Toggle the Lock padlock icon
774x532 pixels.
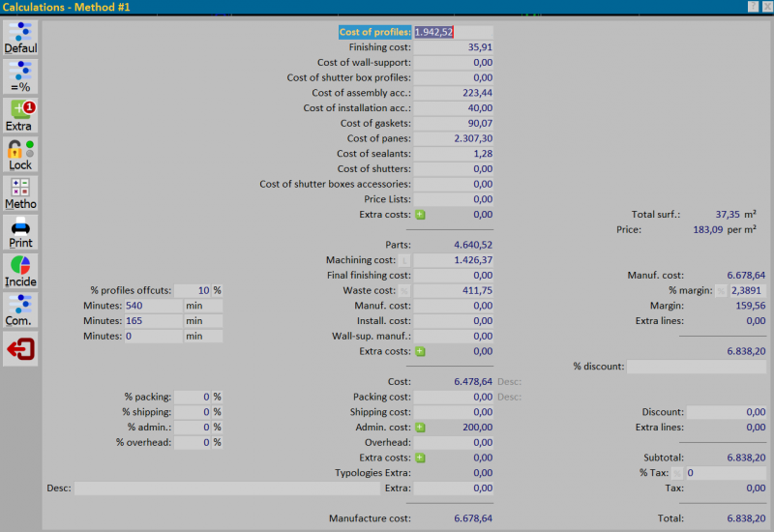tap(20, 155)
